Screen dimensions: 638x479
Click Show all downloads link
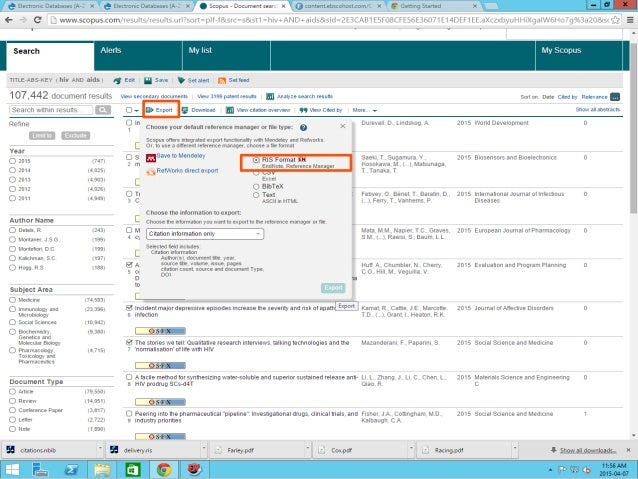(588, 450)
